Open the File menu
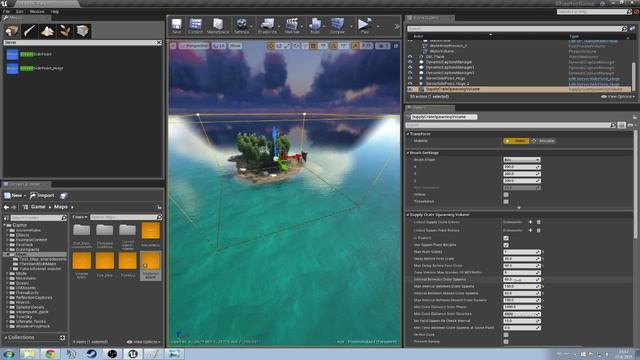The image size is (640, 360). coord(6,12)
